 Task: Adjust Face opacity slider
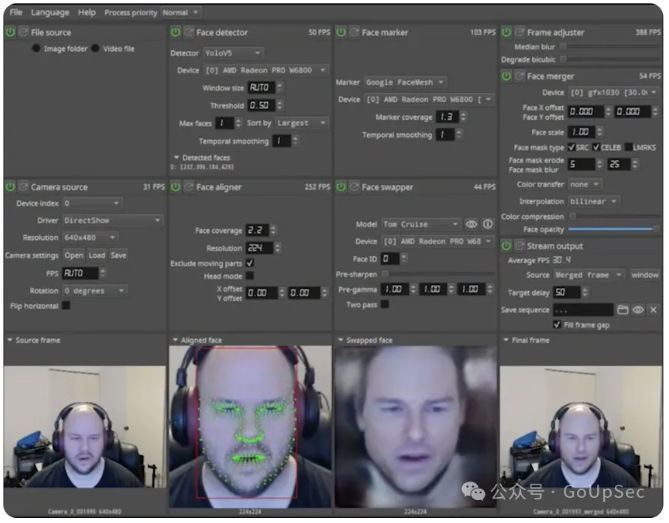[x=614, y=230]
